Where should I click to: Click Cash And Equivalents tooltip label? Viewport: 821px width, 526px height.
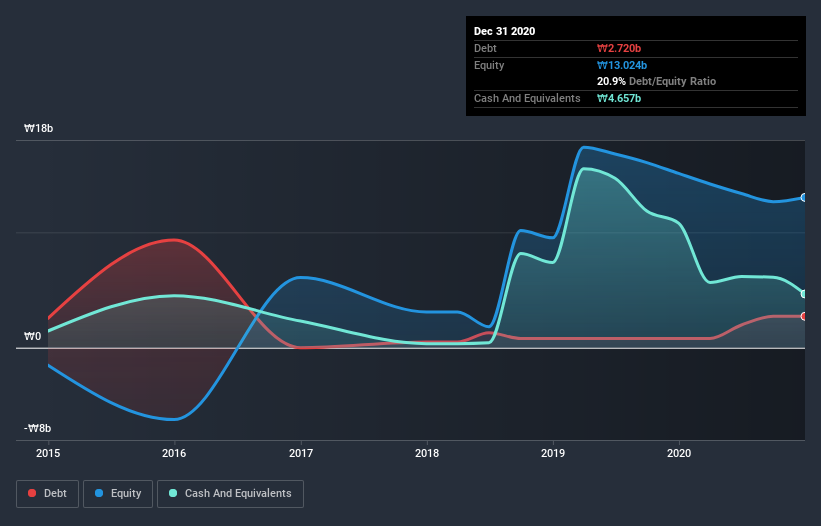pyautogui.click(x=527, y=98)
